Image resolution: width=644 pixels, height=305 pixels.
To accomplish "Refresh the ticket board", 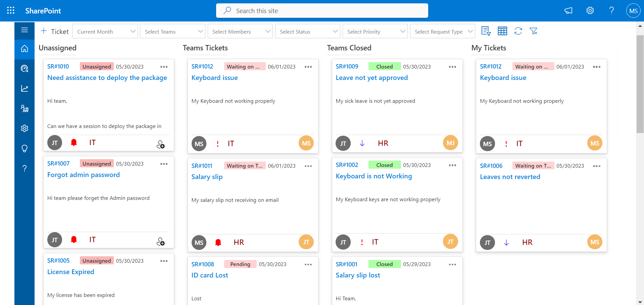I will (518, 31).
